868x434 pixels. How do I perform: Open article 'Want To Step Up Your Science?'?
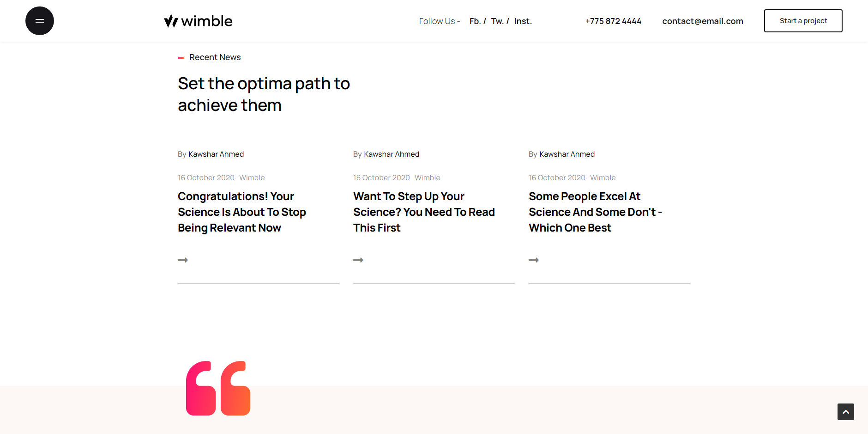(x=424, y=212)
